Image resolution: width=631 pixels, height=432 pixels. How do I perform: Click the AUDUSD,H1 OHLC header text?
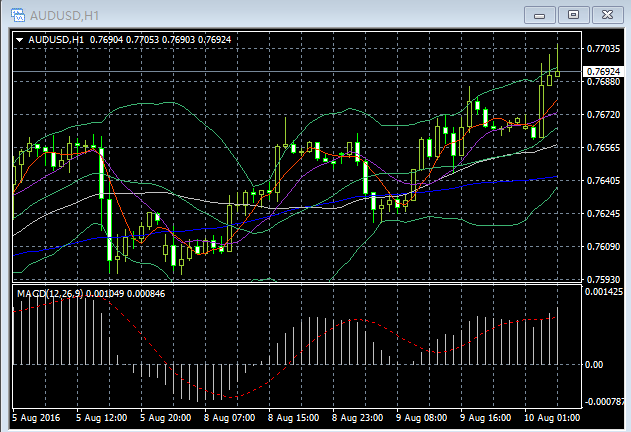pyautogui.click(x=130, y=39)
